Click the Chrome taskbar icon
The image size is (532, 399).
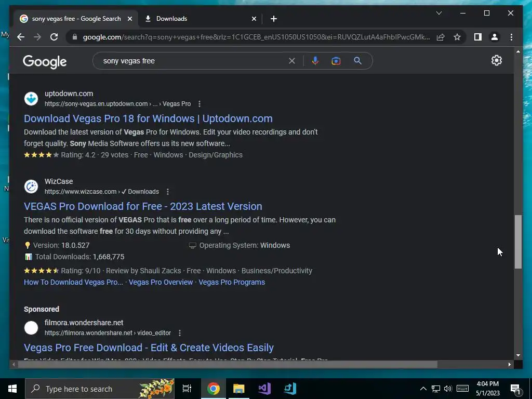coord(214,389)
